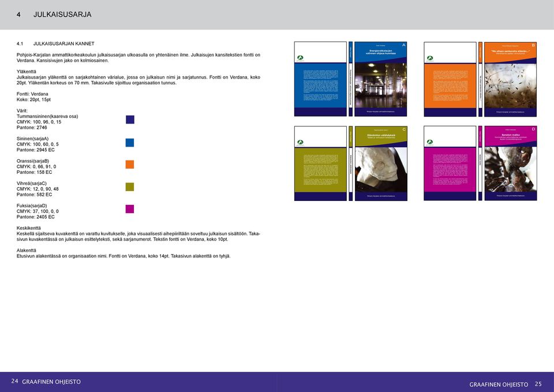Click the logo on orange back cover
This screenshot has height=392, width=554.
tap(429, 58)
